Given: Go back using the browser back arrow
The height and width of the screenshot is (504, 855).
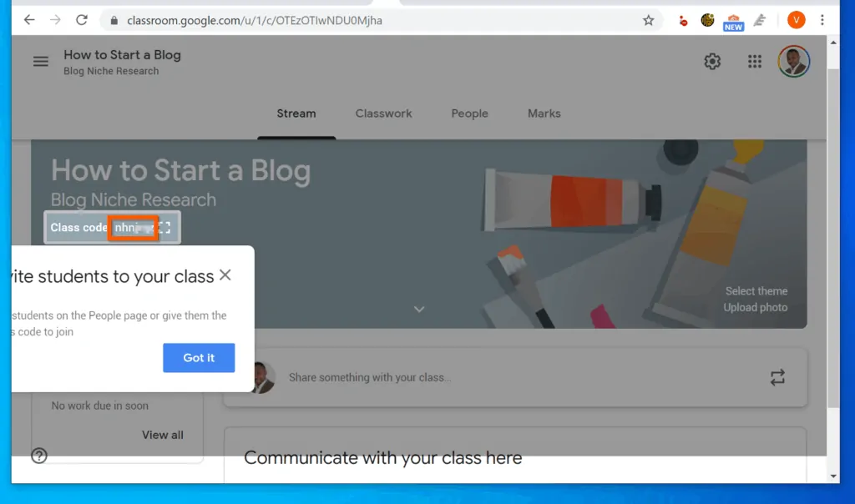Looking at the screenshot, I should [x=28, y=19].
